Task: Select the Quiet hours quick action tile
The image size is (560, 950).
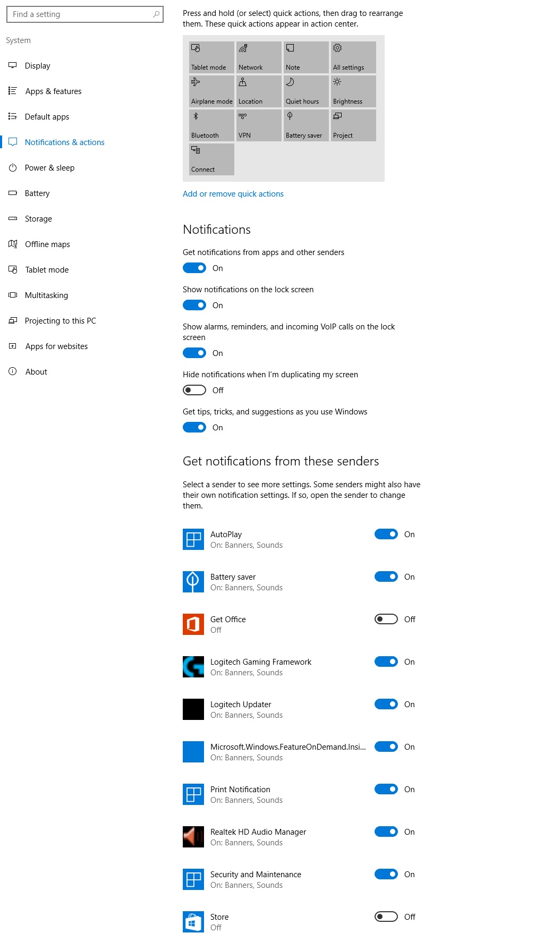Action: point(306,91)
